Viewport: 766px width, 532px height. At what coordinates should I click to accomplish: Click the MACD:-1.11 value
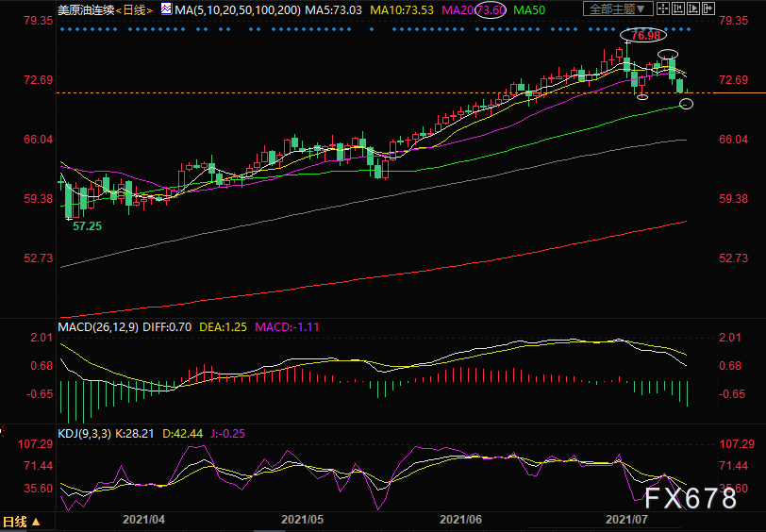[287, 326]
